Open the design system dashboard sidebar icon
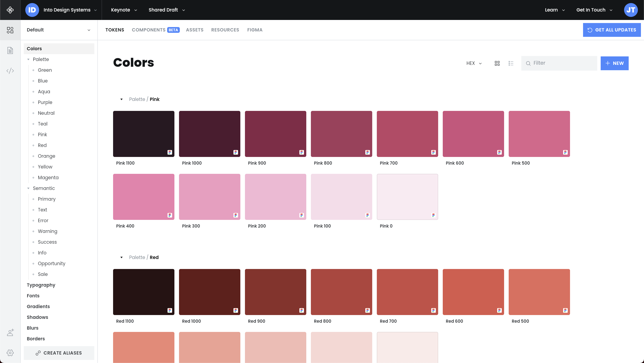 coord(10,30)
